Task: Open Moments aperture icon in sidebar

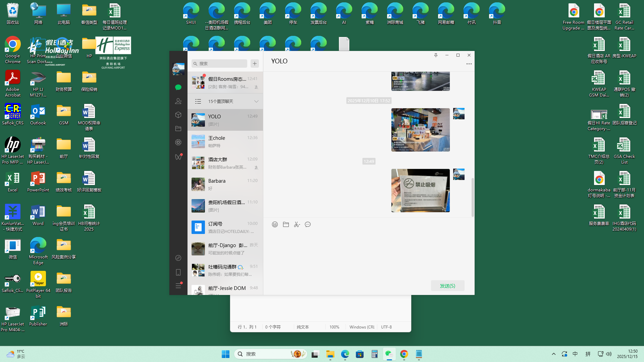Action: tap(178, 142)
